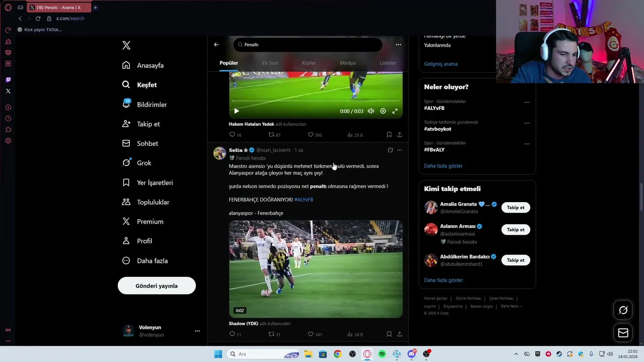Follow Aslanın Arması with Takip et
Image resolution: width=644 pixels, height=362 pixels.
tap(516, 230)
